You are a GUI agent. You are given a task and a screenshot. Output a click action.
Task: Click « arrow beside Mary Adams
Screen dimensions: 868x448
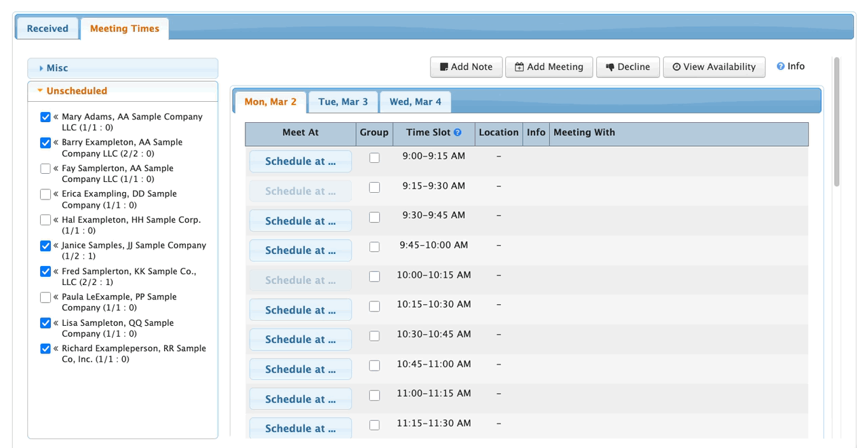(x=56, y=117)
